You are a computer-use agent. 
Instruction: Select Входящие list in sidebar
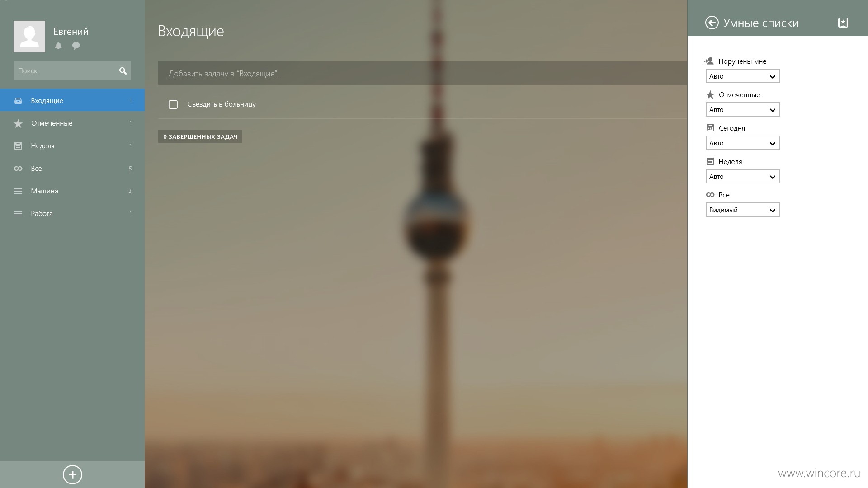point(72,100)
